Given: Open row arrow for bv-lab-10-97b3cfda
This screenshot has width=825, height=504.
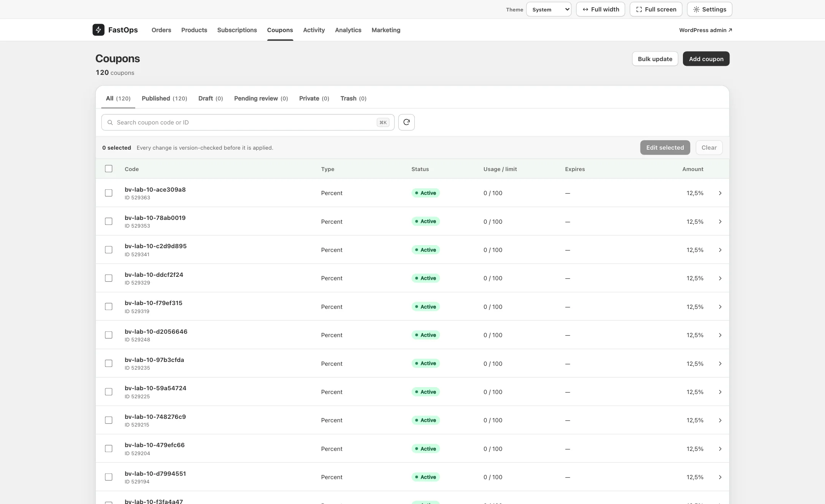Looking at the screenshot, I should [720, 363].
